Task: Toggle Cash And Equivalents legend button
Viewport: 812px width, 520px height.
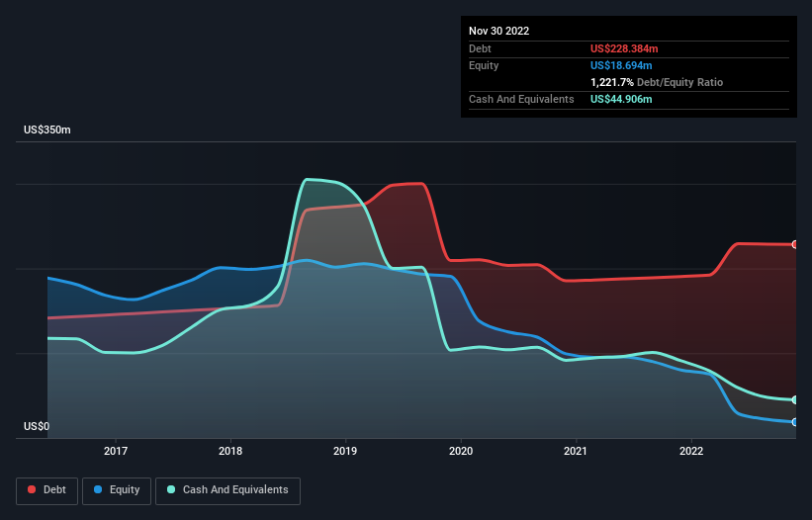Action: pyautogui.click(x=227, y=490)
